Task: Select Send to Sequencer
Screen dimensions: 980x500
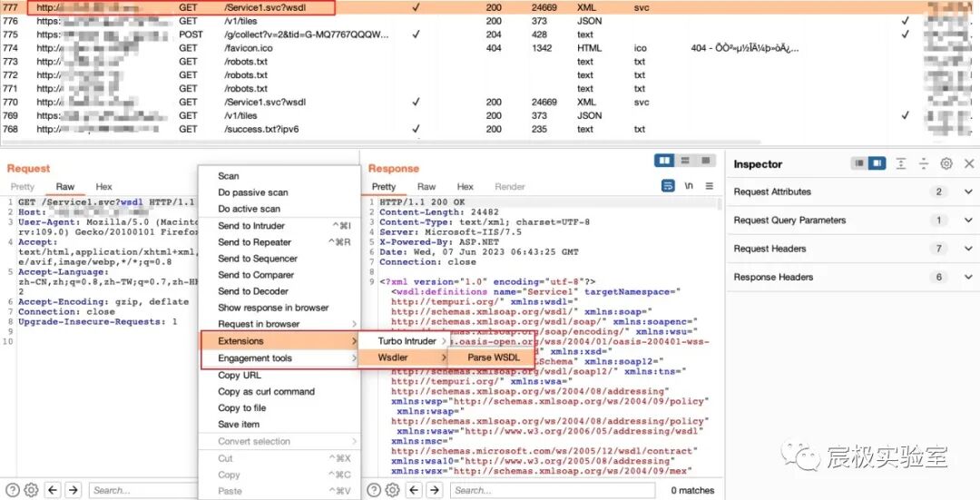Action: click(279, 258)
